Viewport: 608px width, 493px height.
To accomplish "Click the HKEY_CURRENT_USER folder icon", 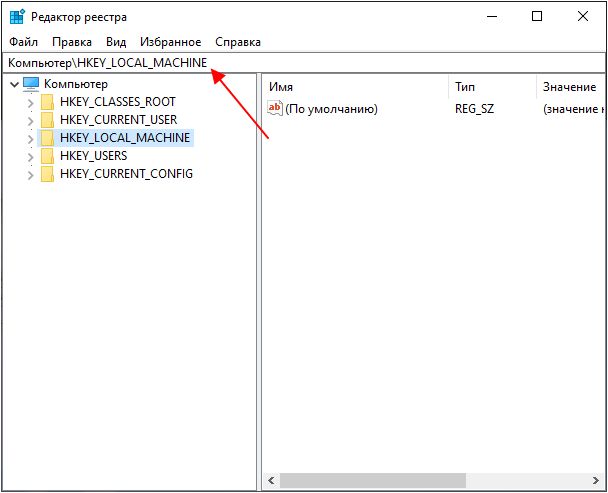I will pyautogui.click(x=47, y=120).
